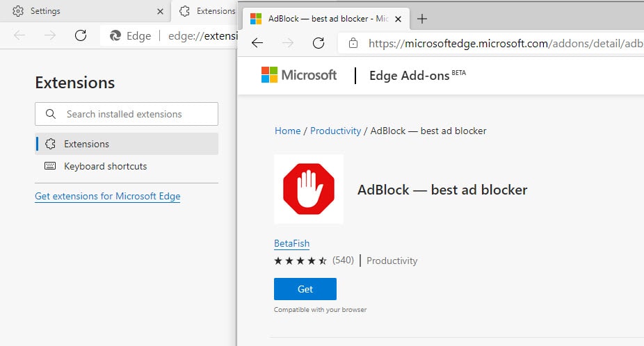Click the keyboard icon beside Keyboard shortcuts

click(50, 166)
